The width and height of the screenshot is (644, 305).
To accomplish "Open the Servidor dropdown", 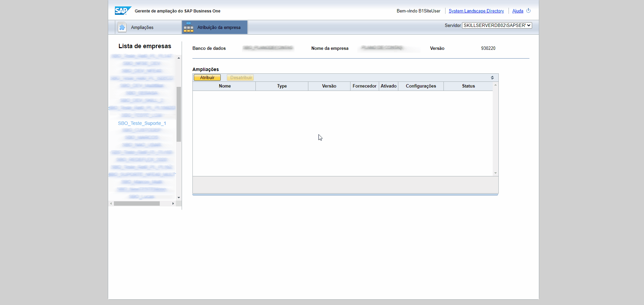I will pyautogui.click(x=497, y=25).
